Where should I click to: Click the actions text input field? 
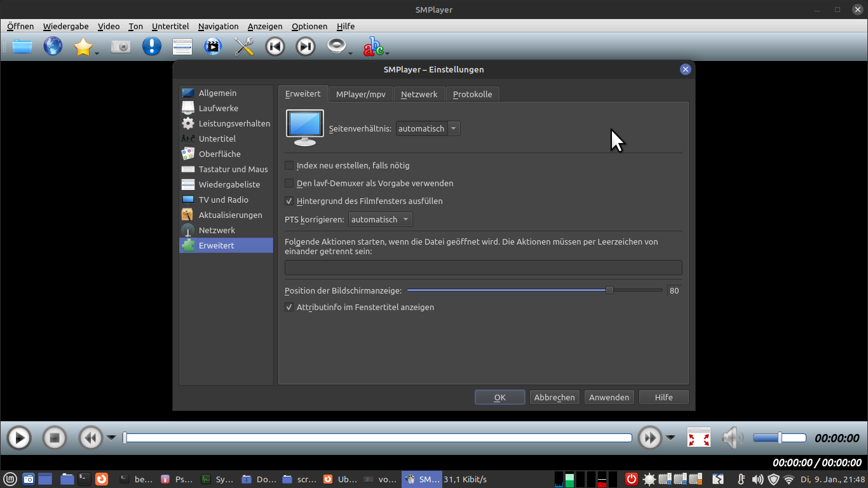[x=484, y=268]
